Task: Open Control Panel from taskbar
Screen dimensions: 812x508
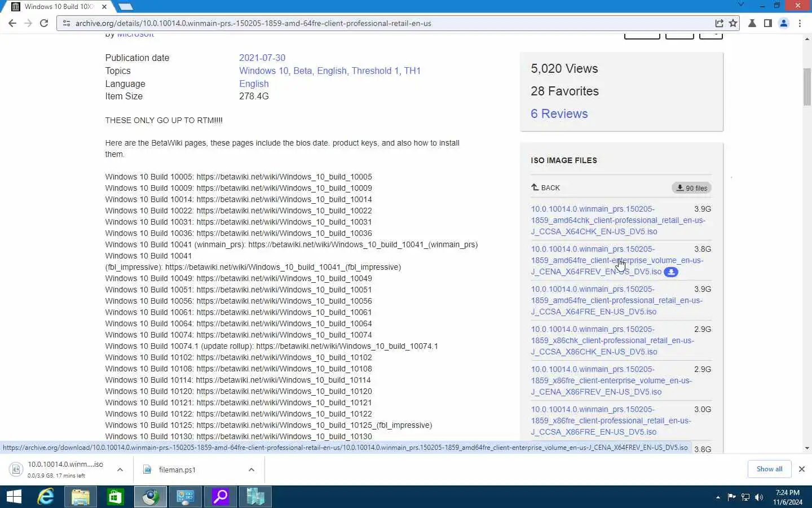Action: point(186,497)
